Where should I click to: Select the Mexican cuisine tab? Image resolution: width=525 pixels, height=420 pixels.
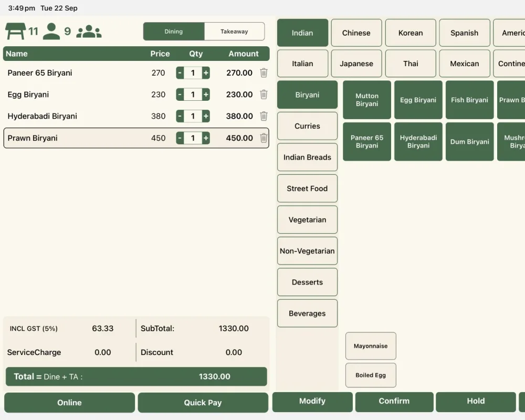coord(465,64)
